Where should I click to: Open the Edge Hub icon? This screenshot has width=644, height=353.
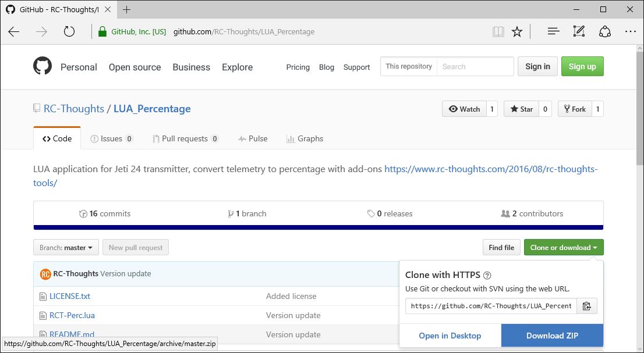tap(554, 31)
